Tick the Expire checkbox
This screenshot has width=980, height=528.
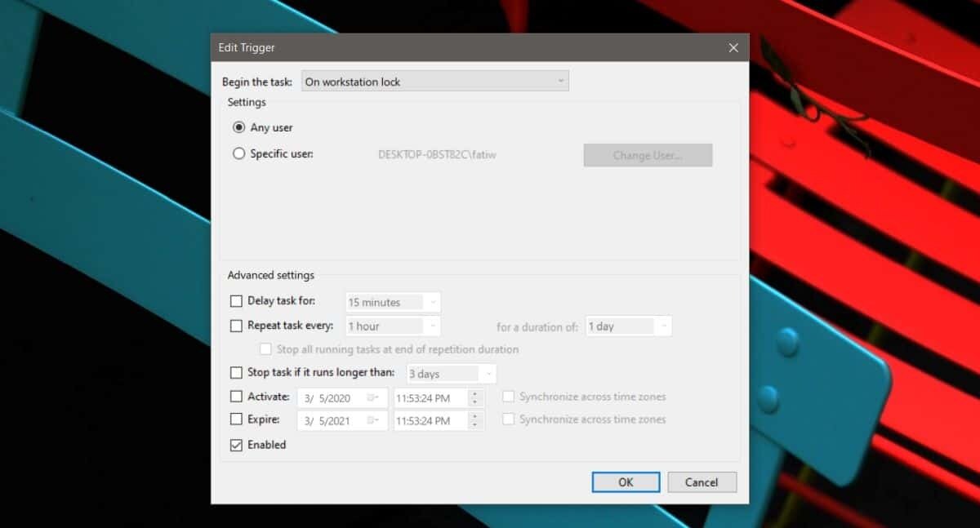[x=237, y=419]
